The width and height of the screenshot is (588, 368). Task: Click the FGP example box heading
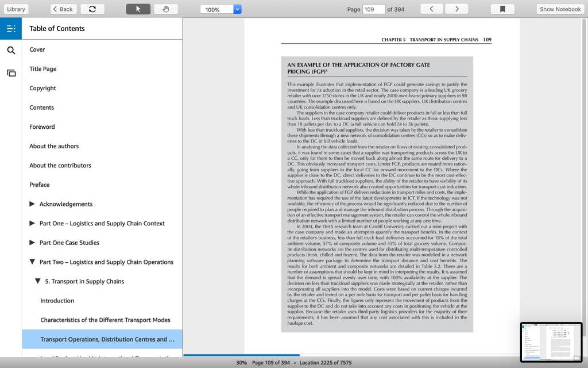point(358,68)
